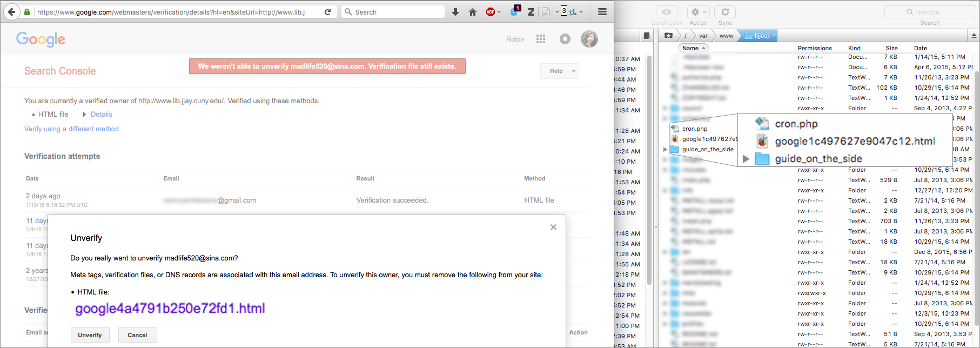Click the browser Search field

[393, 12]
